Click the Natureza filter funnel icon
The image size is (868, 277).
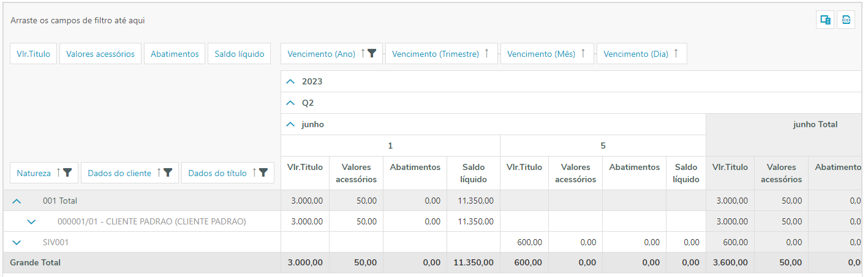67,173
